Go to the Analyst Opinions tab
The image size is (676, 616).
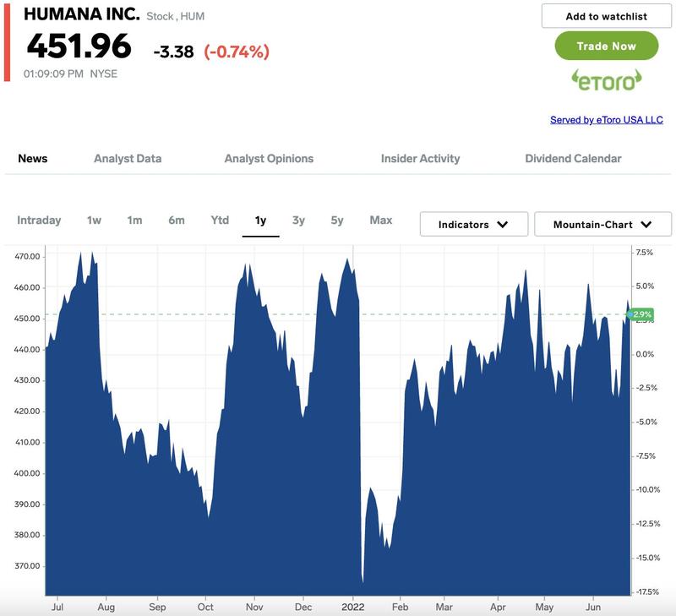[x=269, y=159]
